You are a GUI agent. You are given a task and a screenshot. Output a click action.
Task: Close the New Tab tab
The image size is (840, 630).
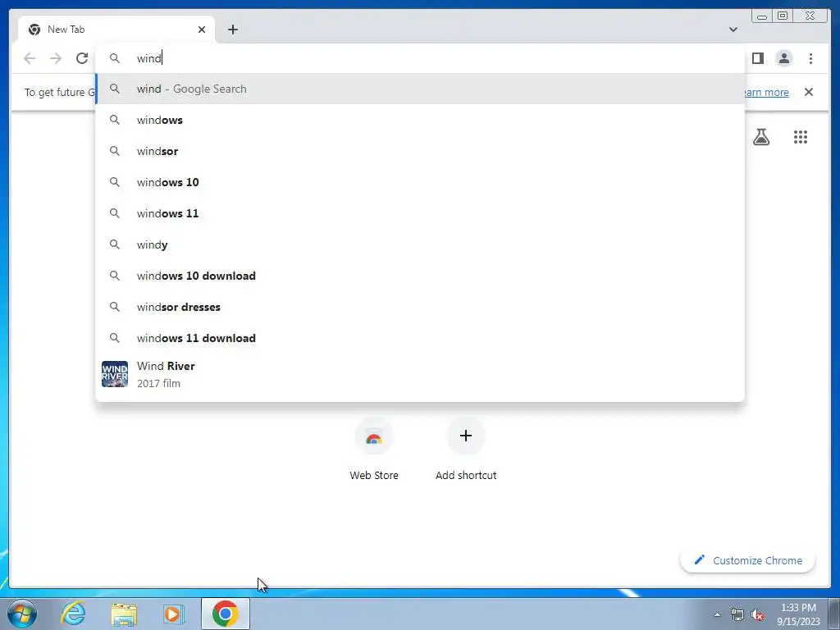coord(202,30)
